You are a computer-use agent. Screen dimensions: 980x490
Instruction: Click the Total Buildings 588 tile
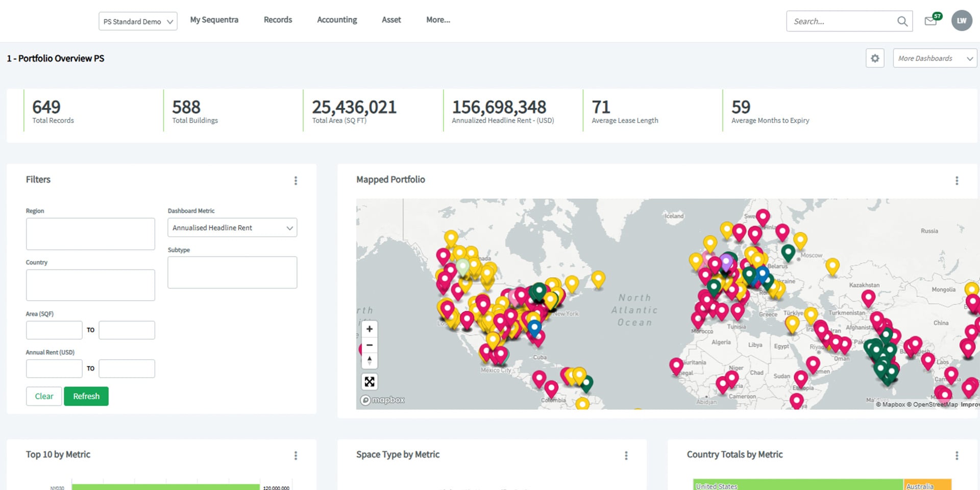(x=233, y=111)
